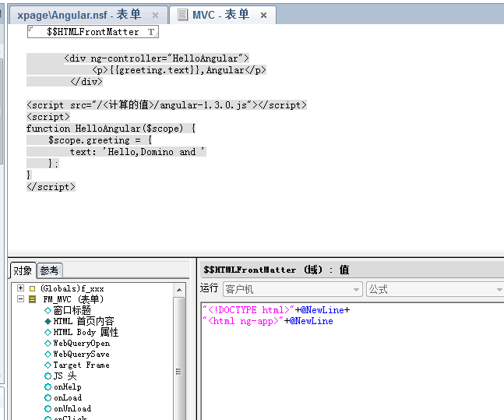Click the FM_MVC form icon in tree
The image size is (504, 420).
(33, 299)
